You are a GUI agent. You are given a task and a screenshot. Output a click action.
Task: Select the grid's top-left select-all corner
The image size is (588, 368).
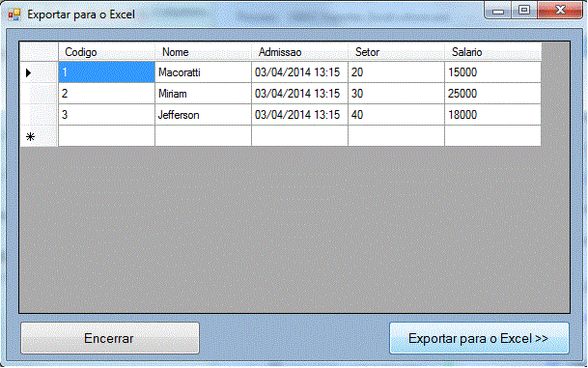(x=39, y=52)
